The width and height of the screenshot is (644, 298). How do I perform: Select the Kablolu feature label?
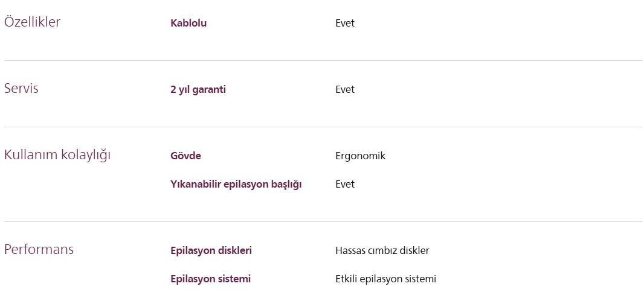tap(188, 24)
